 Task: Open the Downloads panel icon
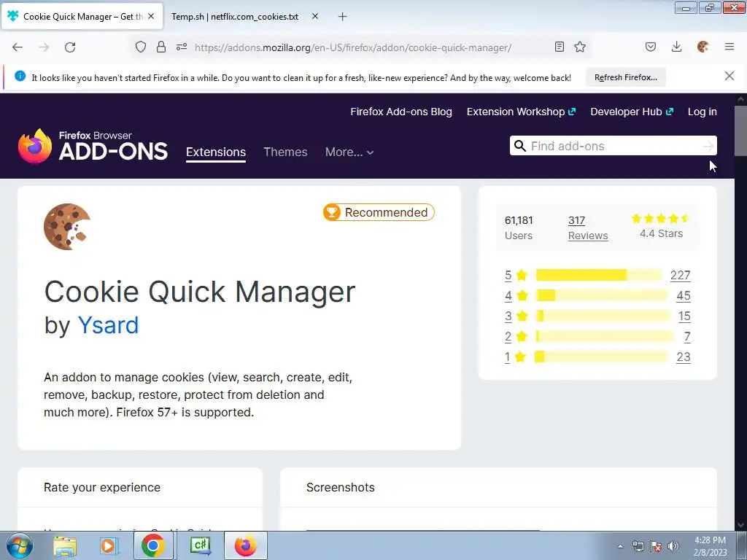click(x=676, y=47)
